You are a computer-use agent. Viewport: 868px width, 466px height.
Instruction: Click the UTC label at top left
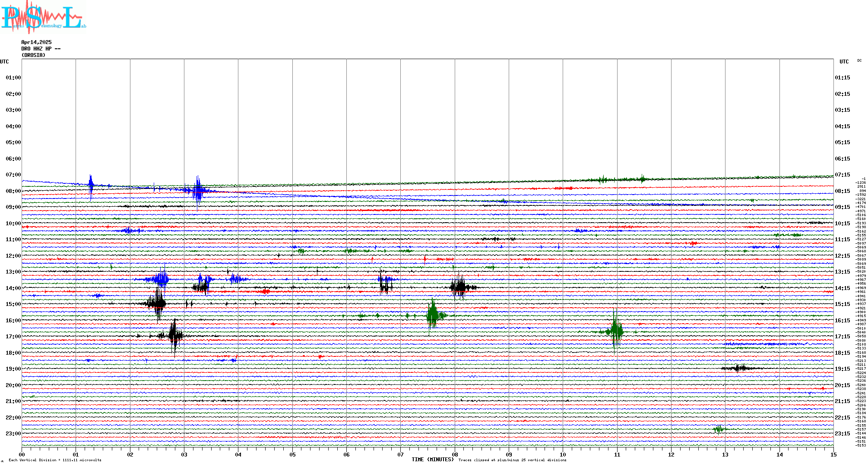[x=4, y=62]
